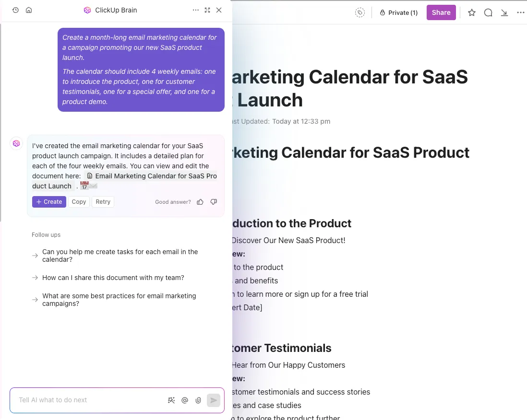Click 'duction to the Product' section heading
Viewport: 527px width, 420px height.
click(292, 223)
